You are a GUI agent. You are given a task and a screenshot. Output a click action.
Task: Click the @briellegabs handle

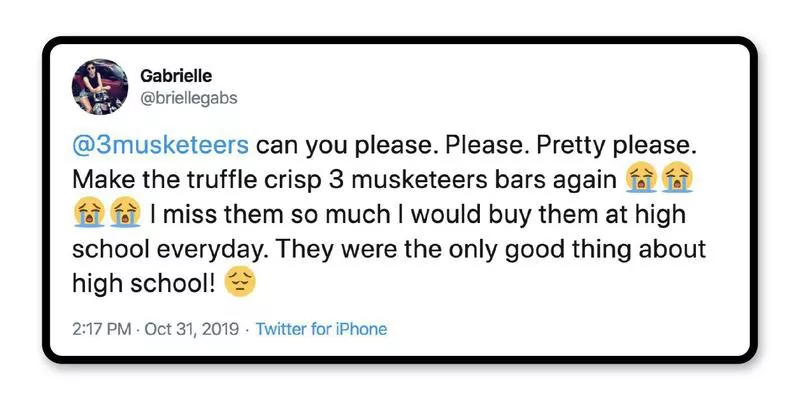point(189,98)
